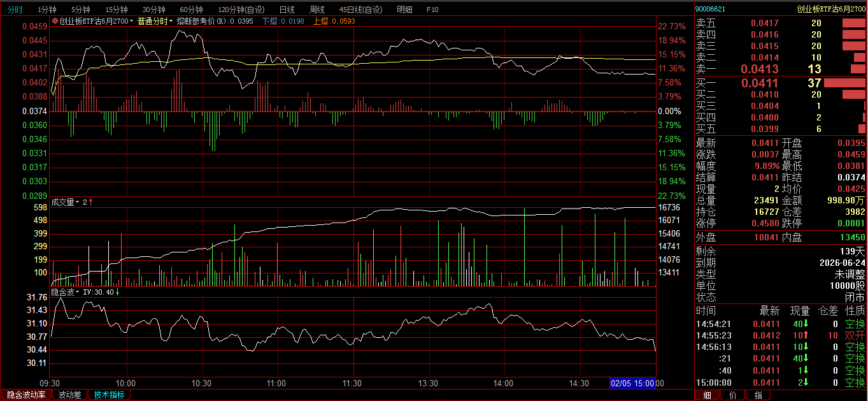The height and width of the screenshot is (401, 868).
Task: Select the 5分钟 period tab
Action: coord(81,10)
